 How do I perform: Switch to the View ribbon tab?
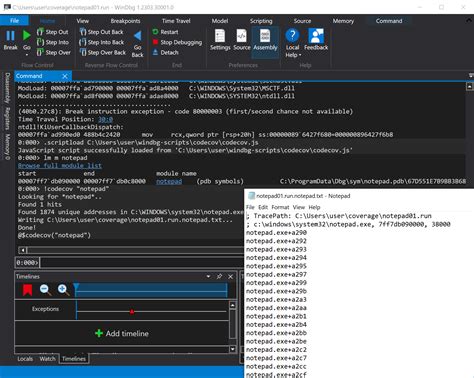tap(82, 21)
